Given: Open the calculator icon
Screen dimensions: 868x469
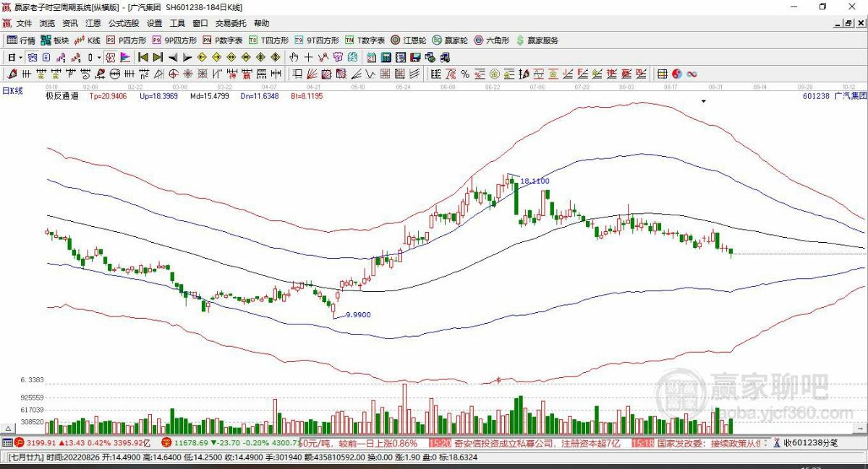Looking at the screenshot, I should click(385, 56).
